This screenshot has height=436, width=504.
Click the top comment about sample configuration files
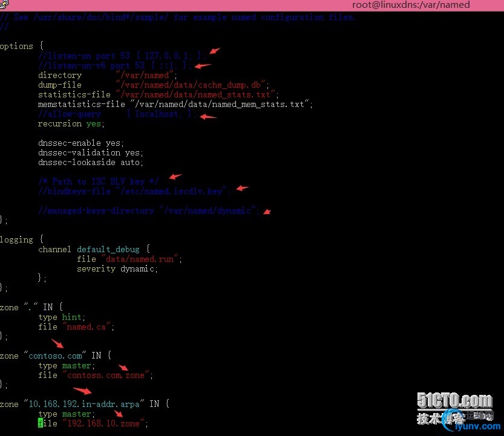pos(177,18)
